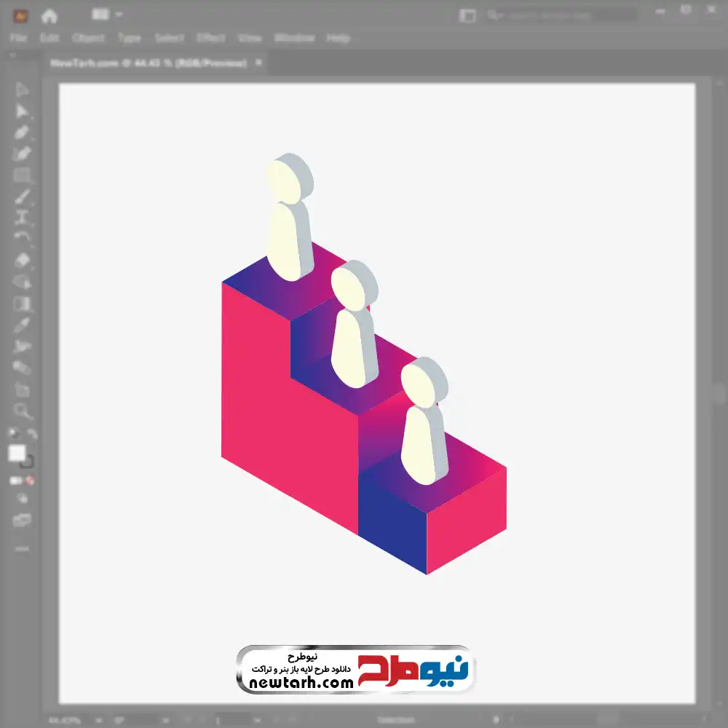Click the white Fill color swatch
The width and height of the screenshot is (728, 728).
click(x=17, y=453)
